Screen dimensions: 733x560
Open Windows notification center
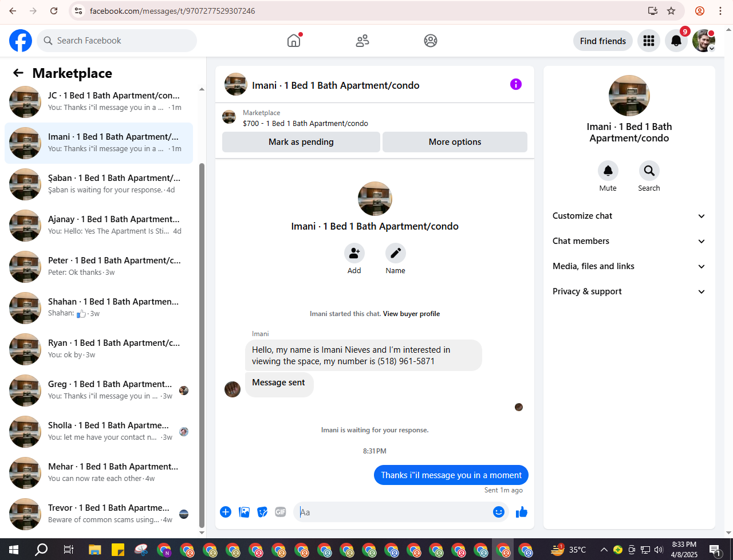click(x=715, y=550)
